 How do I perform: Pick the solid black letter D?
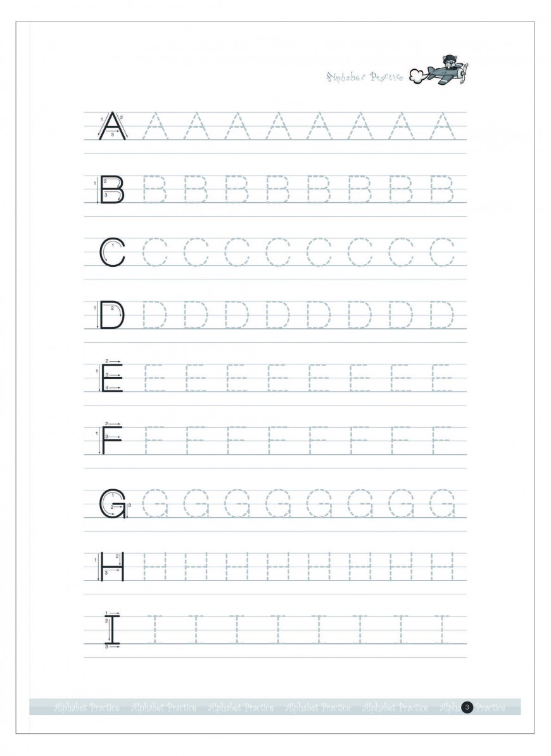point(112,315)
